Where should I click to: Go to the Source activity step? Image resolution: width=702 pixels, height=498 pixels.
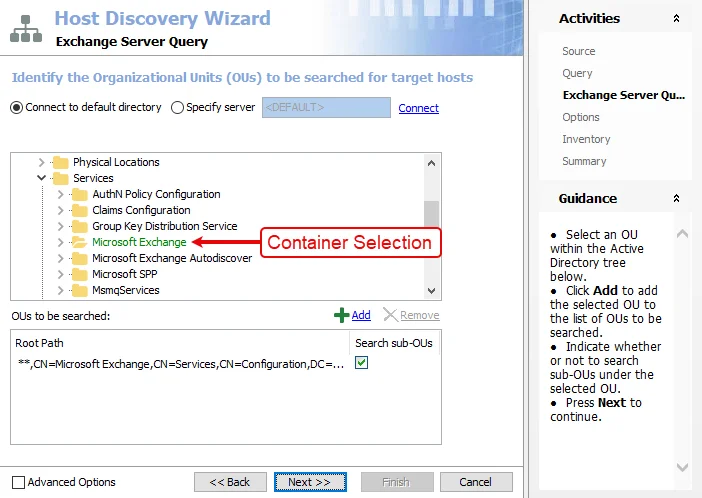point(579,51)
